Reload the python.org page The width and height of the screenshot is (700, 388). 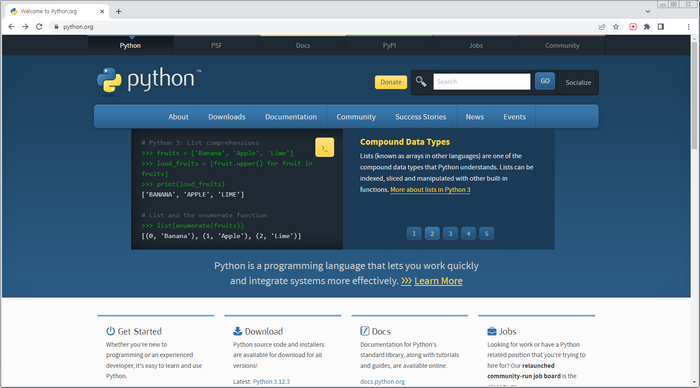pyautogui.click(x=39, y=27)
